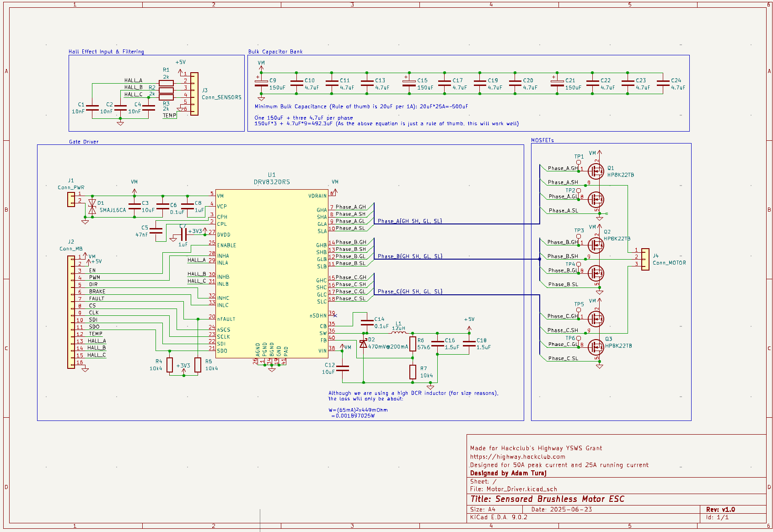Select the BRAKE net label on J2
This screenshot has width=773, height=532.
pyautogui.click(x=97, y=292)
